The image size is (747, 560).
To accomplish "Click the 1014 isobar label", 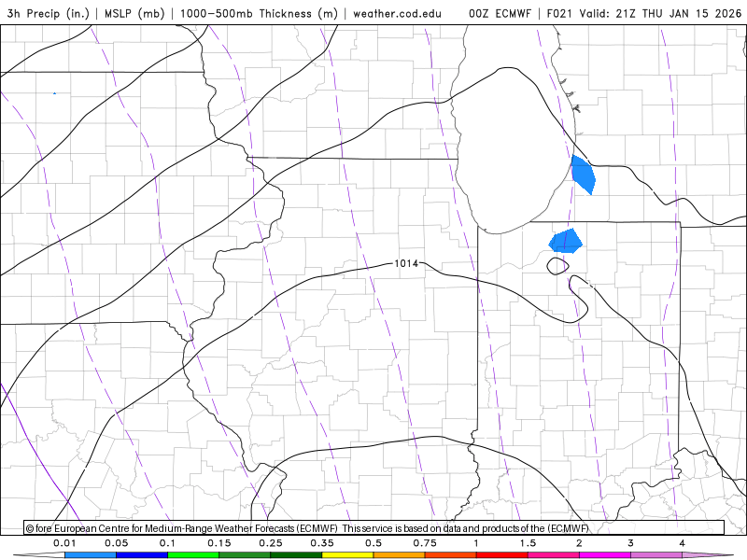I will coord(406,263).
